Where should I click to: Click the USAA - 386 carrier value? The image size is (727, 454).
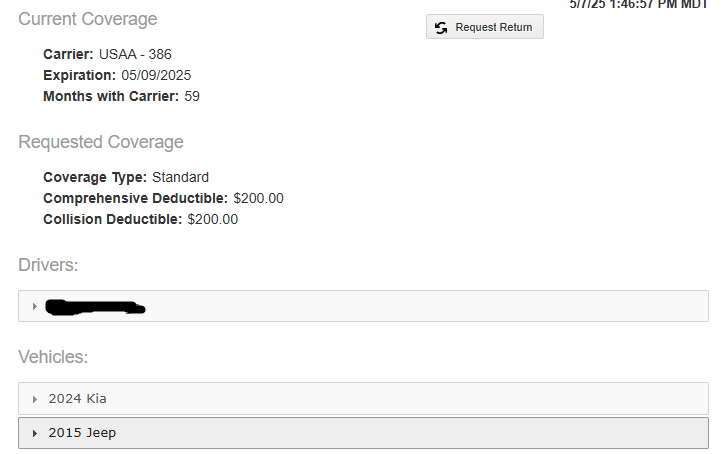[135, 54]
